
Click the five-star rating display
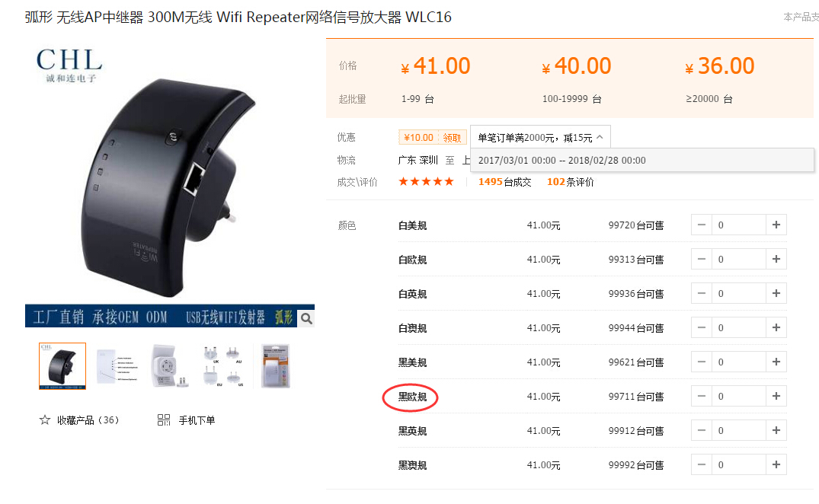point(426,181)
